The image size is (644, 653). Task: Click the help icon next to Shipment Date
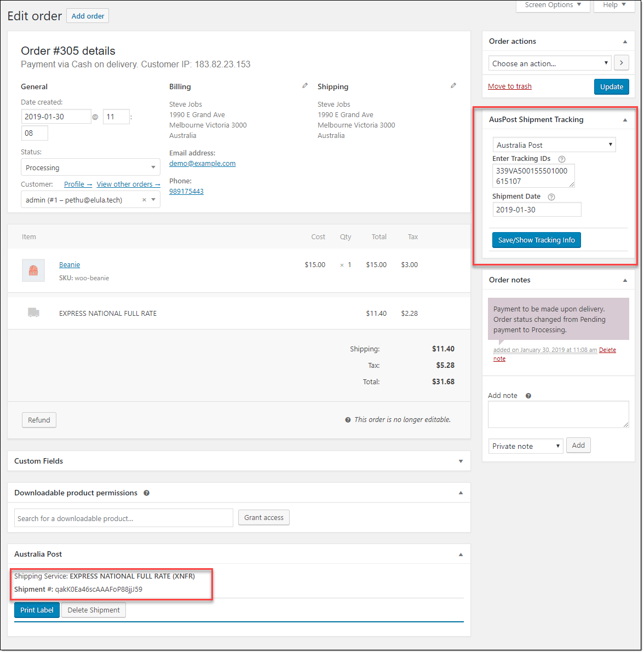click(551, 197)
